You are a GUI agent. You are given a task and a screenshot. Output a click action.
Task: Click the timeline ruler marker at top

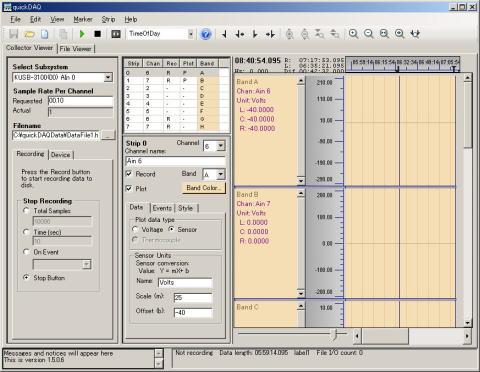(397, 69)
